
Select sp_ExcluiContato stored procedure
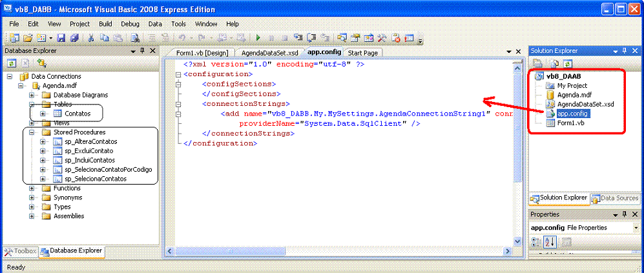point(88,150)
